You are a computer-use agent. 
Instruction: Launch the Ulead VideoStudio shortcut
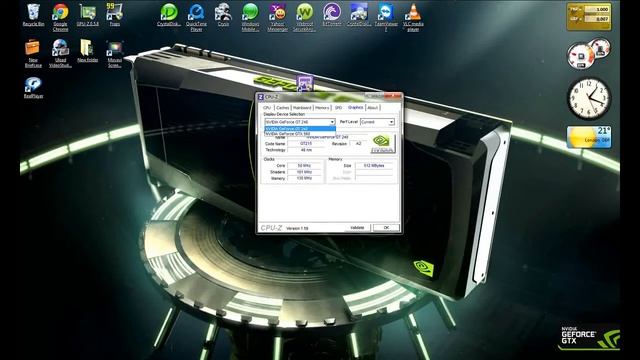60,53
